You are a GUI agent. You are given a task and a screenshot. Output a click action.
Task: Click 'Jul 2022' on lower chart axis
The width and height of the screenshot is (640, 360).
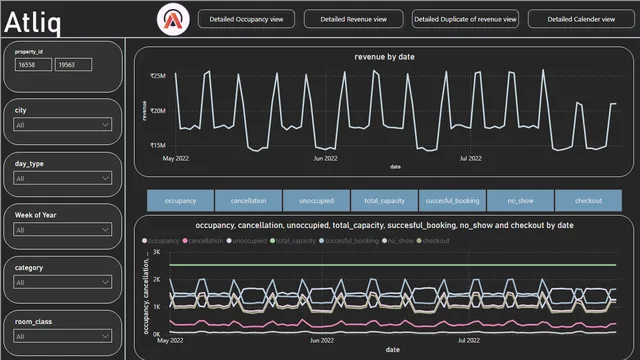[469, 340]
